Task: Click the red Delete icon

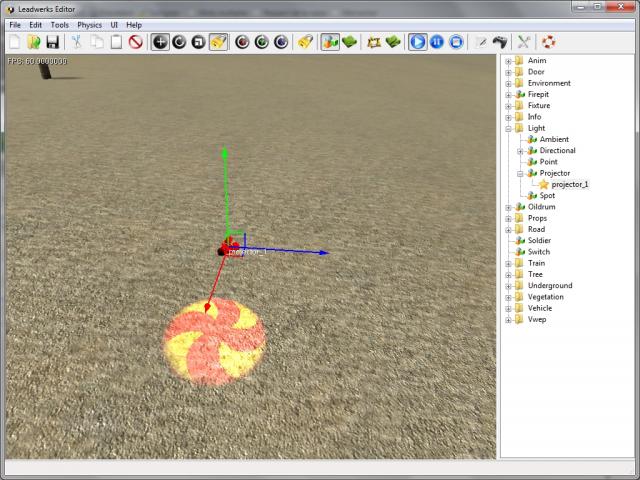Action: coord(136,42)
